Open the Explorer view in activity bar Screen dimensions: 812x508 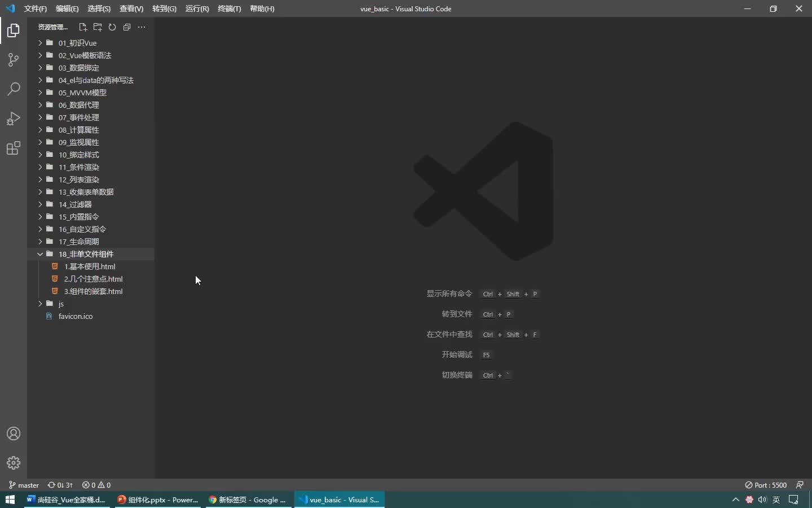(14, 30)
